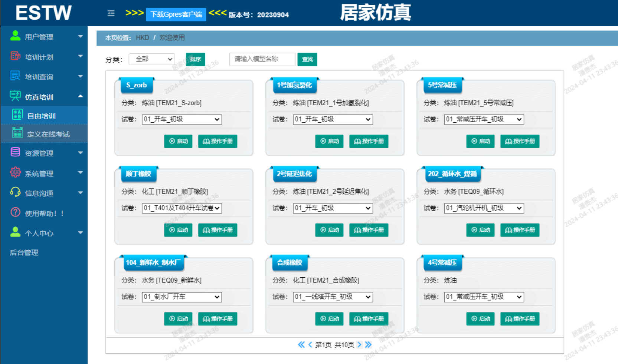Click the 培训查询 sidebar icon
The image size is (618, 364).
[15, 76]
